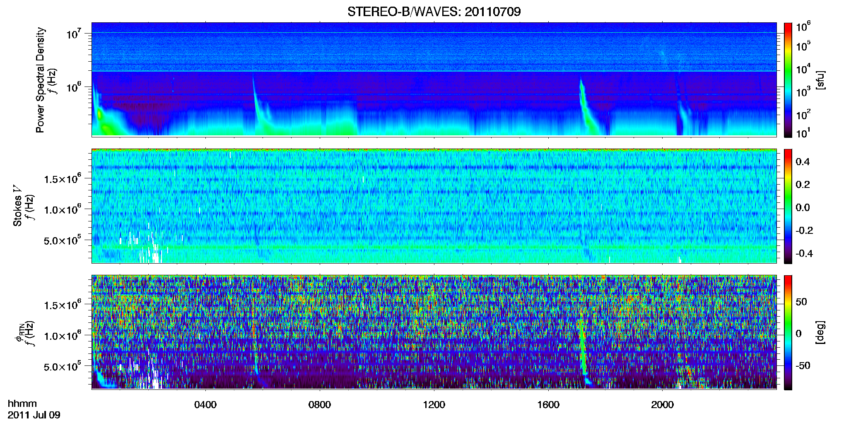Select 10^3 on the sfu color scale

[x=803, y=91]
